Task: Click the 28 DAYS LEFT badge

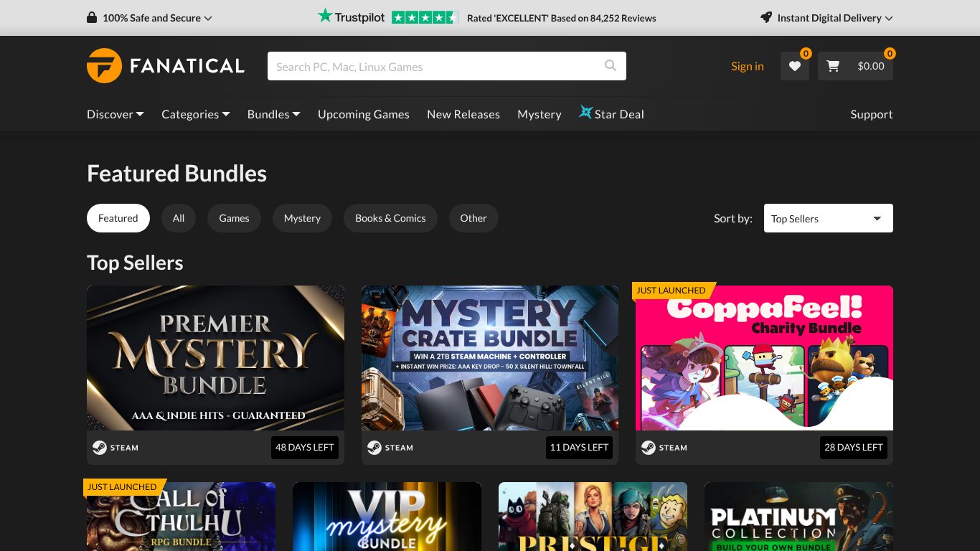Action: click(x=854, y=447)
